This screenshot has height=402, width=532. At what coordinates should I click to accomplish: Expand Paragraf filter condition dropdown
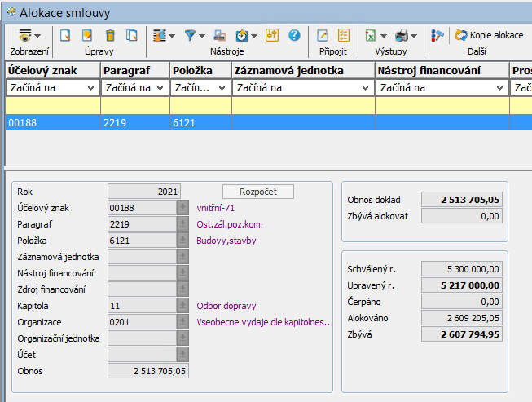(x=159, y=88)
